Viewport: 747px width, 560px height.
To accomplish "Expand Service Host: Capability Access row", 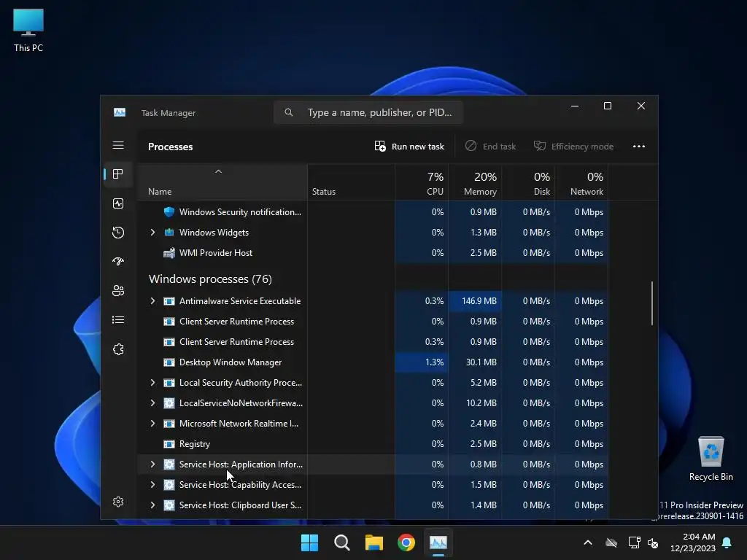I will click(x=152, y=485).
